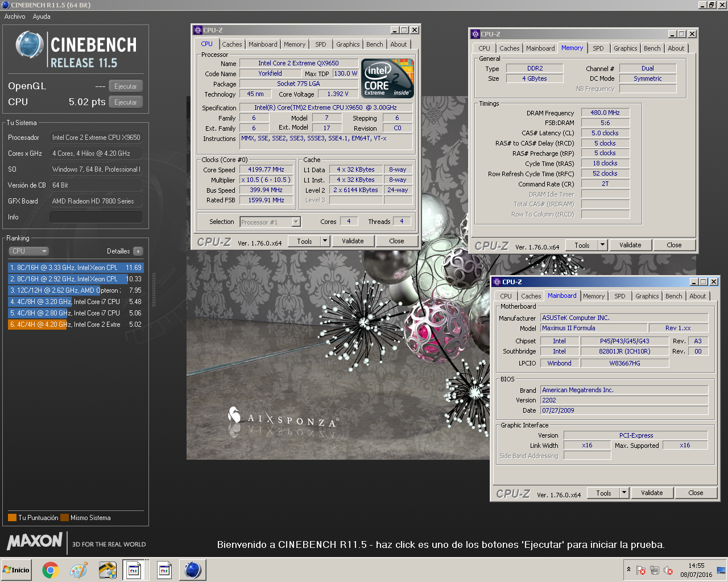728x582 pixels.
Task: Switch to Bench tab in CPU window
Action: [x=374, y=44]
